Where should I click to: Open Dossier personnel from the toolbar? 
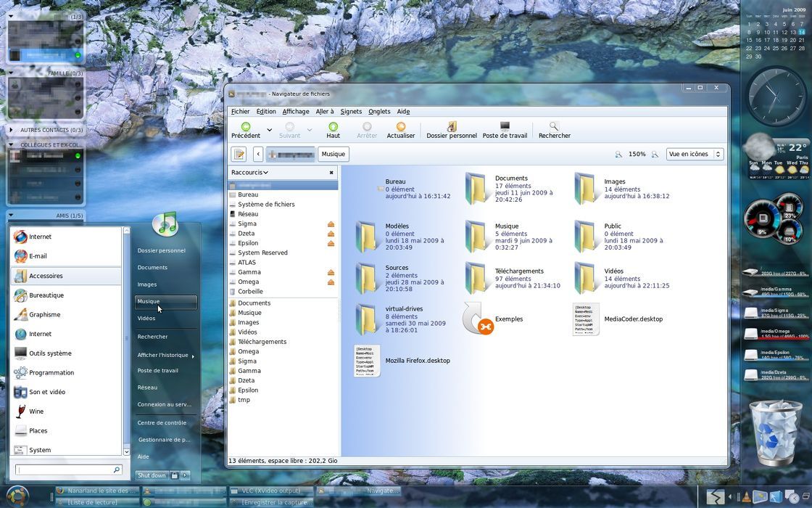pos(451,127)
